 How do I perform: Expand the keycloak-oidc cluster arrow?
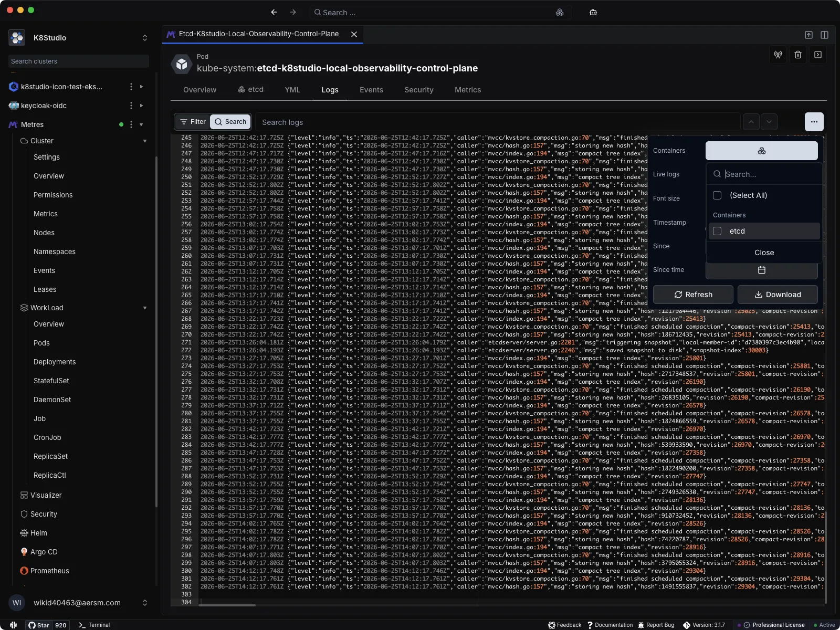[141, 106]
